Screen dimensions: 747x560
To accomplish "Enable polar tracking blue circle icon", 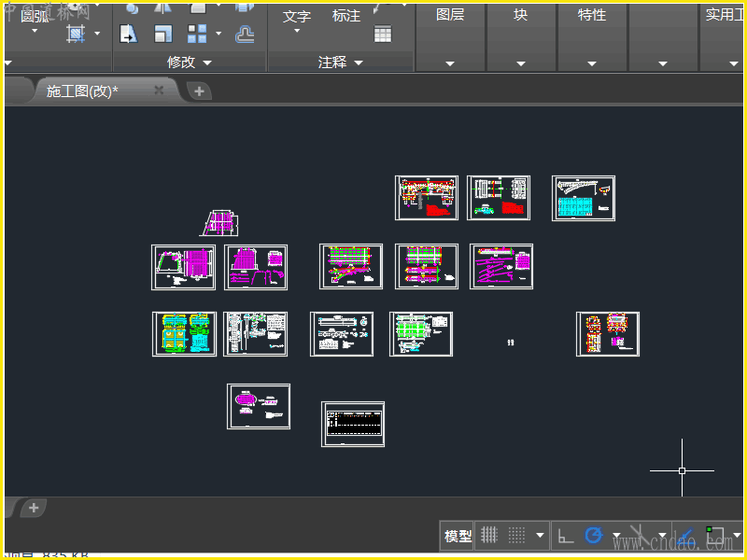I will 593,536.
